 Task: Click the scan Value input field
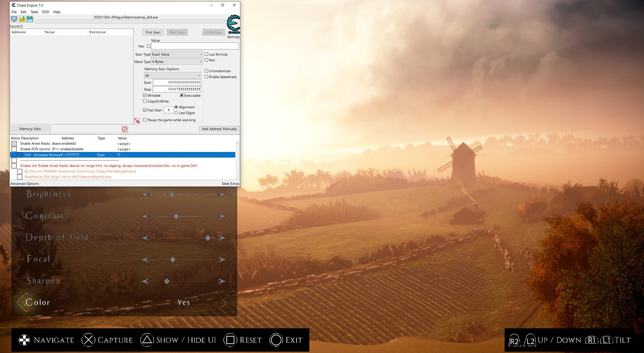(x=195, y=46)
